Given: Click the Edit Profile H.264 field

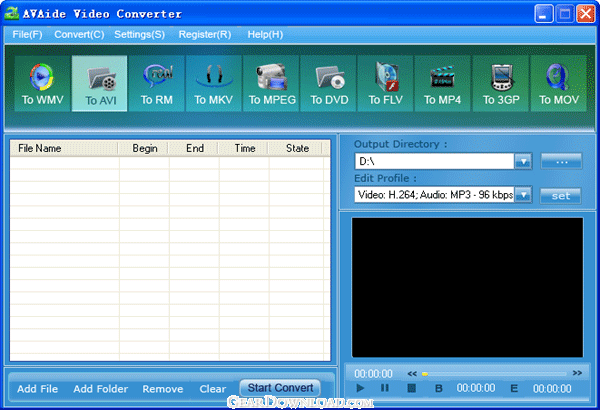Looking at the screenshot, I should 434,195.
